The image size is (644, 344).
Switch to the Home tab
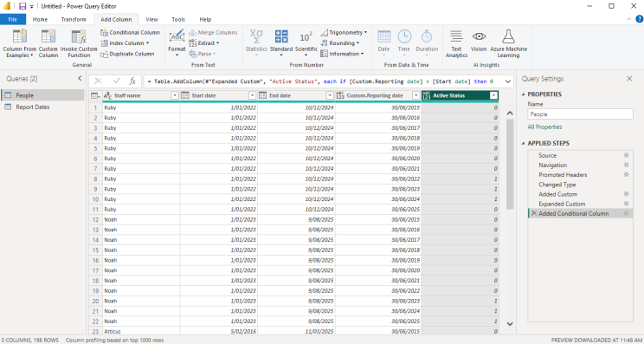pos(40,19)
